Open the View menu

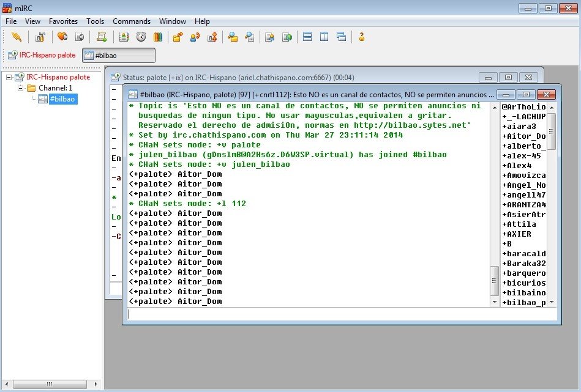32,21
